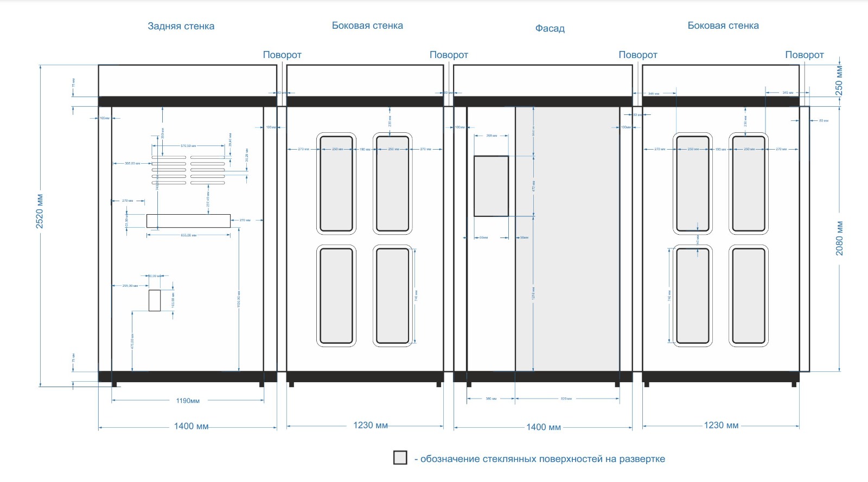Select the ventilation slots on Задняя стенка

click(x=188, y=170)
